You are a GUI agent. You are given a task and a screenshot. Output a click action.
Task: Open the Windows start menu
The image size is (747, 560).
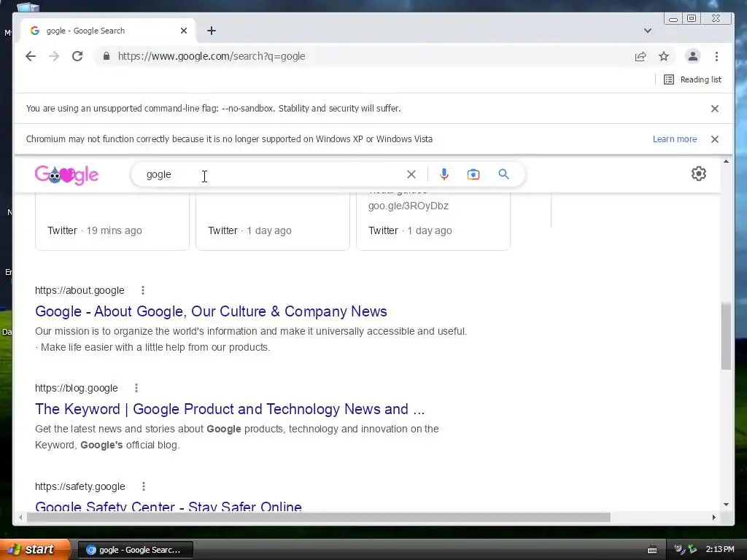click(34, 550)
